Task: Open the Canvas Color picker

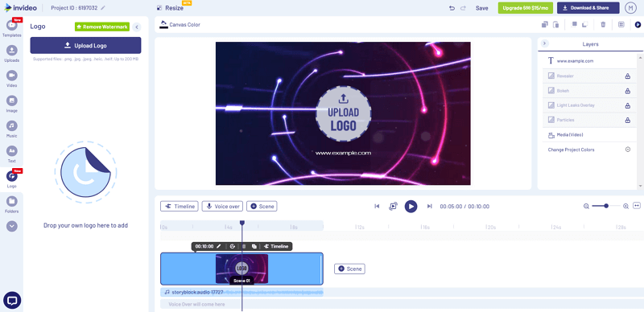Action: point(180,24)
